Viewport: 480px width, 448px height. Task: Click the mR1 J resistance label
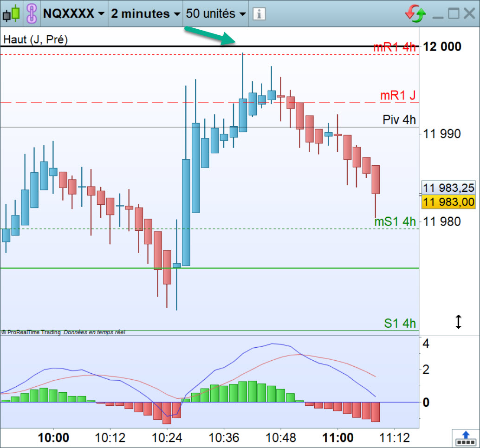click(398, 96)
